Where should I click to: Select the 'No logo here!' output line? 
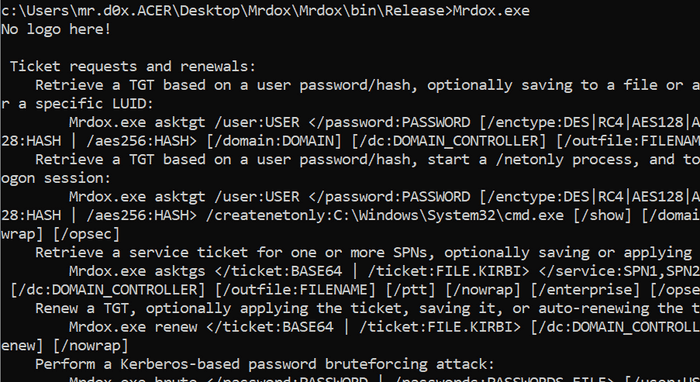[56, 29]
